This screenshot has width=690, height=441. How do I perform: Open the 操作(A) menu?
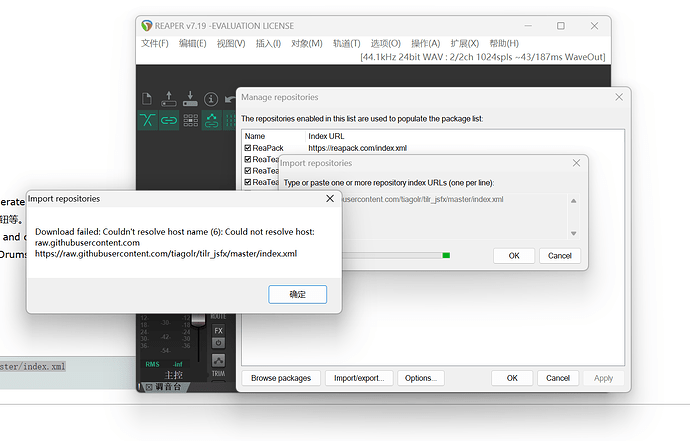click(426, 43)
